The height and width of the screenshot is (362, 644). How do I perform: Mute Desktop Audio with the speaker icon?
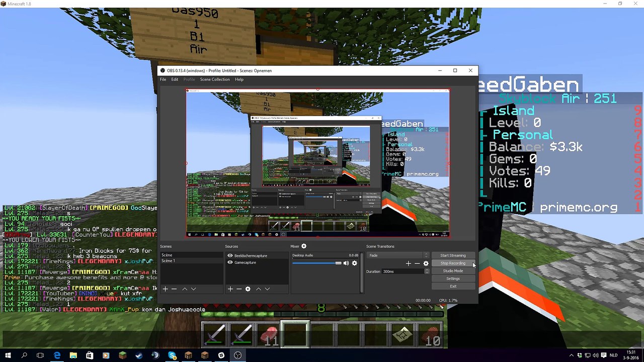346,263
